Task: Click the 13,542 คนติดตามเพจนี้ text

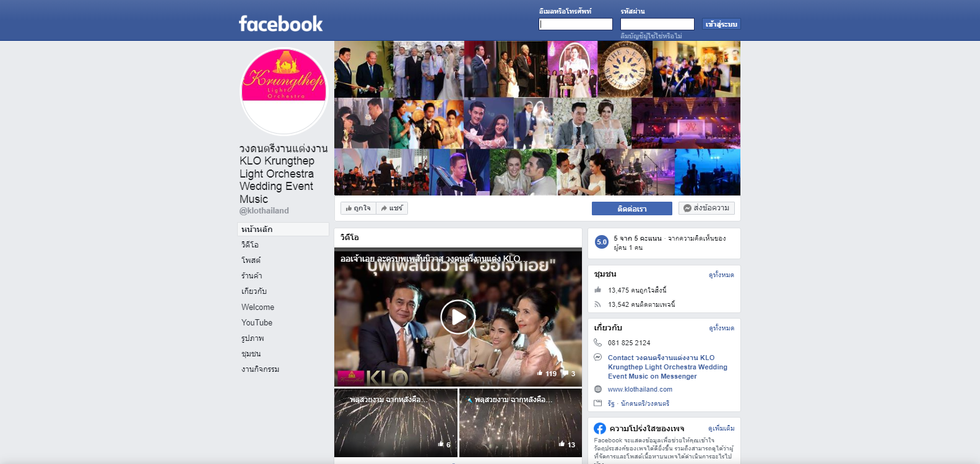Action: tap(641, 304)
